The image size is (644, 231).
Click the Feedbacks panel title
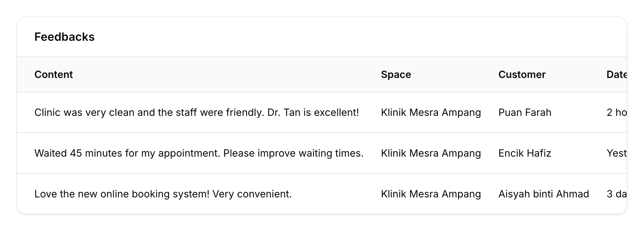pos(64,37)
